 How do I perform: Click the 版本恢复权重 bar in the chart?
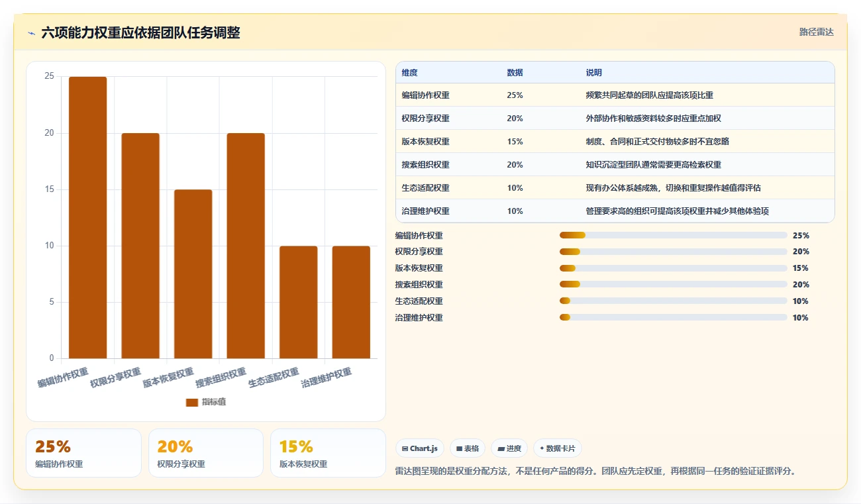[x=193, y=274]
